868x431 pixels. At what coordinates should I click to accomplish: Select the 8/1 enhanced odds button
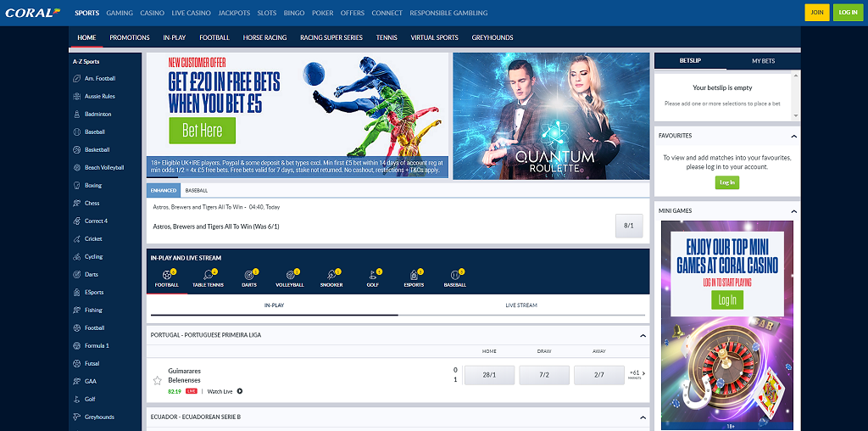coord(629,226)
